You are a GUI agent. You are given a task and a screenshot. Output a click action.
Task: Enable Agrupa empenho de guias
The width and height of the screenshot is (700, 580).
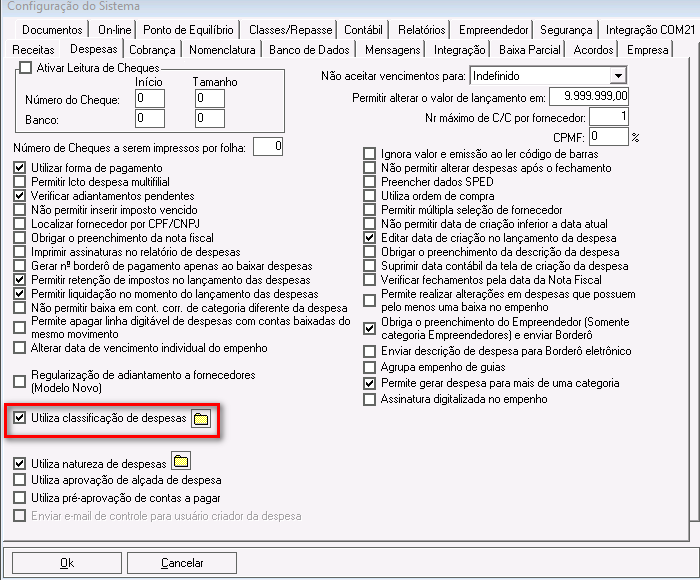[x=370, y=367]
